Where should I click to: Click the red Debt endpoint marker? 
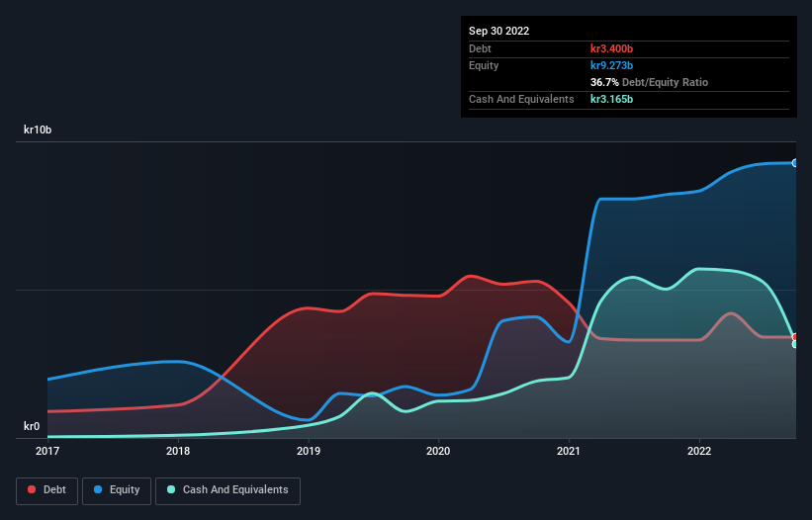point(795,337)
